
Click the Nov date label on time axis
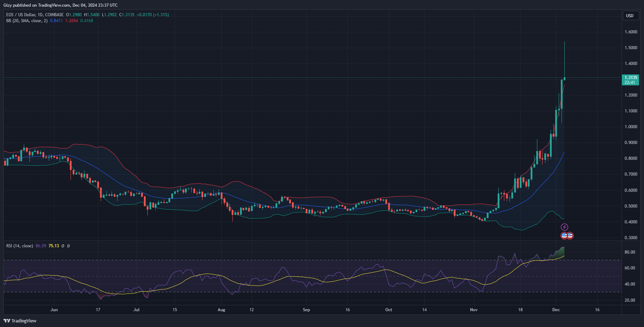click(474, 310)
